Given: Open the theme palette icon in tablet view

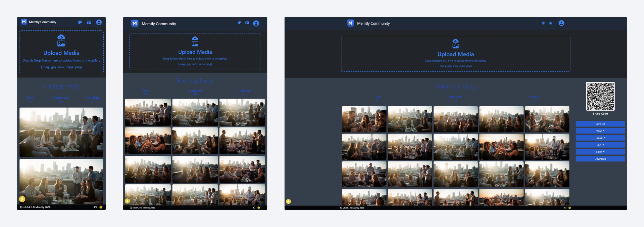Looking at the screenshot, I should pos(240,23).
